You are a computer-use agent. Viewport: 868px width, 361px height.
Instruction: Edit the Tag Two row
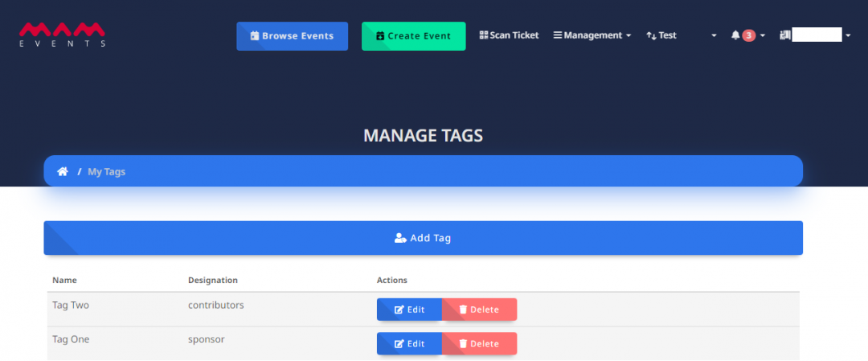409,310
